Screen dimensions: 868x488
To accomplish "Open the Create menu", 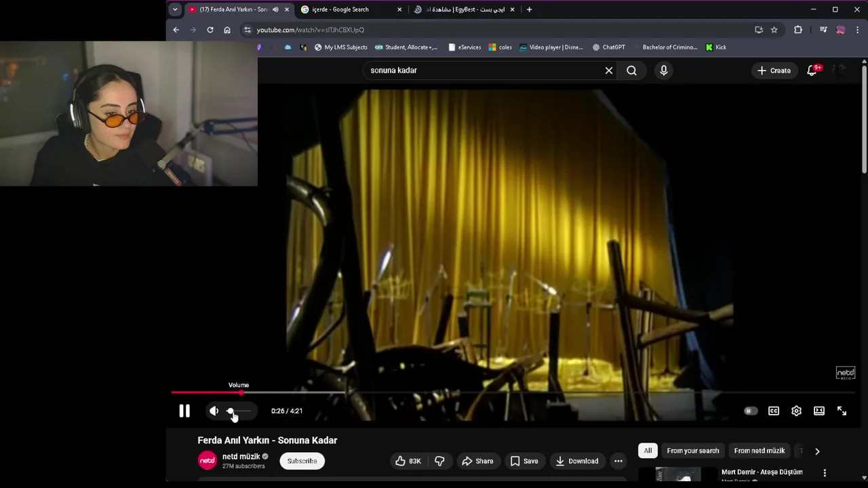I will pyautogui.click(x=774, y=70).
